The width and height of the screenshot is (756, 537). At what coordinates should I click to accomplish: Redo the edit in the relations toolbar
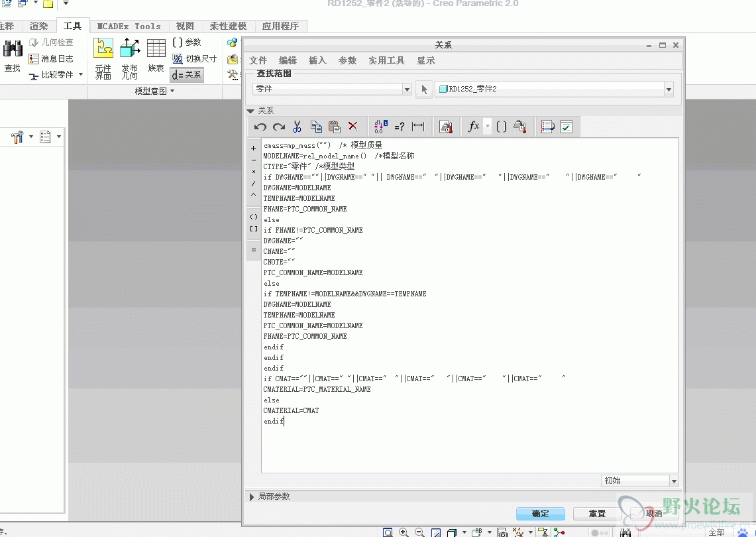(x=279, y=127)
